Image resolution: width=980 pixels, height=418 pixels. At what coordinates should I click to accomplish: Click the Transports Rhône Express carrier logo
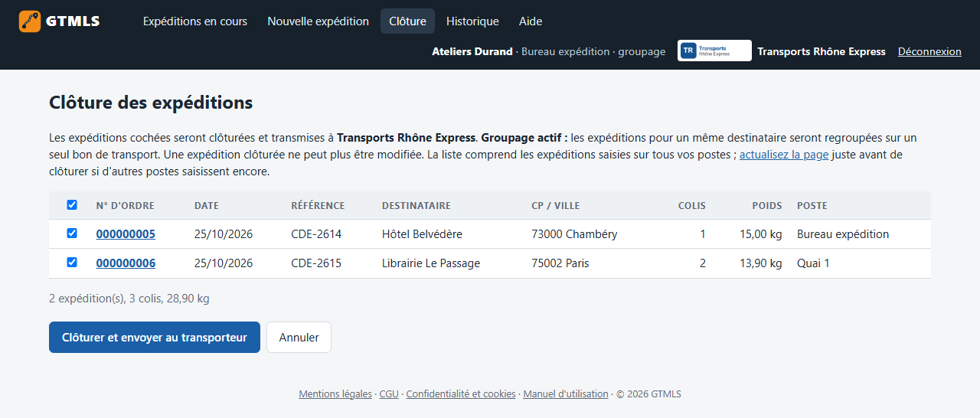click(714, 51)
